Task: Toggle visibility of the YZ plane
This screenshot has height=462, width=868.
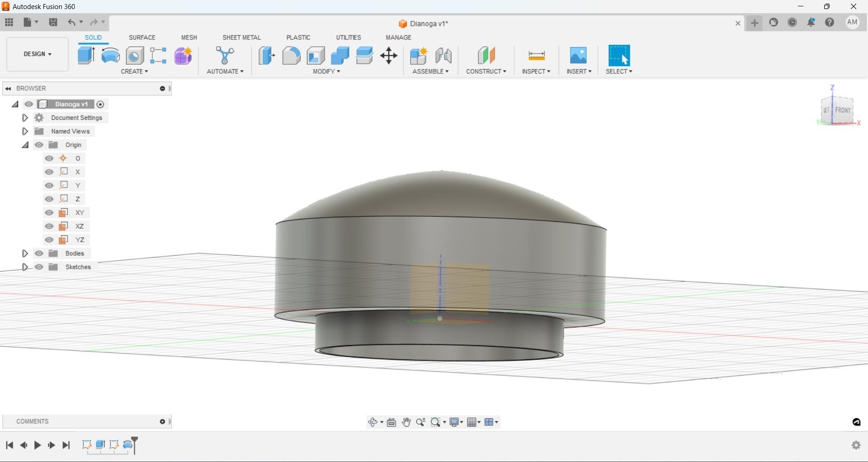Action: click(49, 240)
